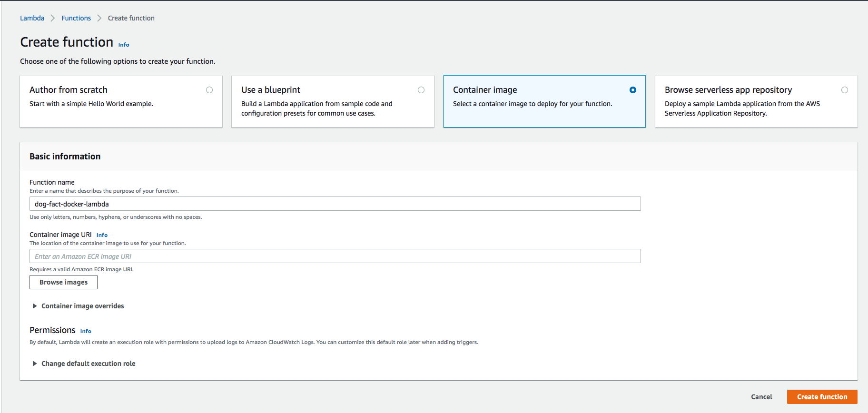Image resolution: width=868 pixels, height=413 pixels.
Task: Open Info link next to Create function
Action: 124,45
